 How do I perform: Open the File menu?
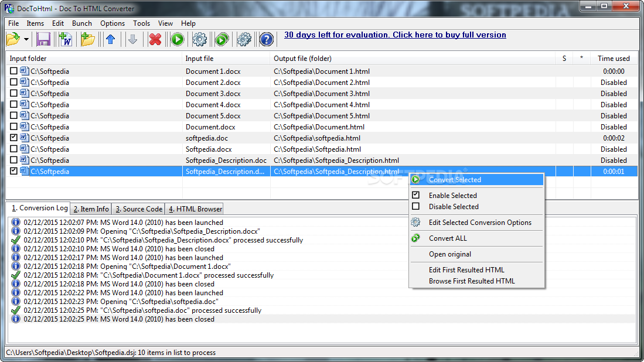coord(13,23)
